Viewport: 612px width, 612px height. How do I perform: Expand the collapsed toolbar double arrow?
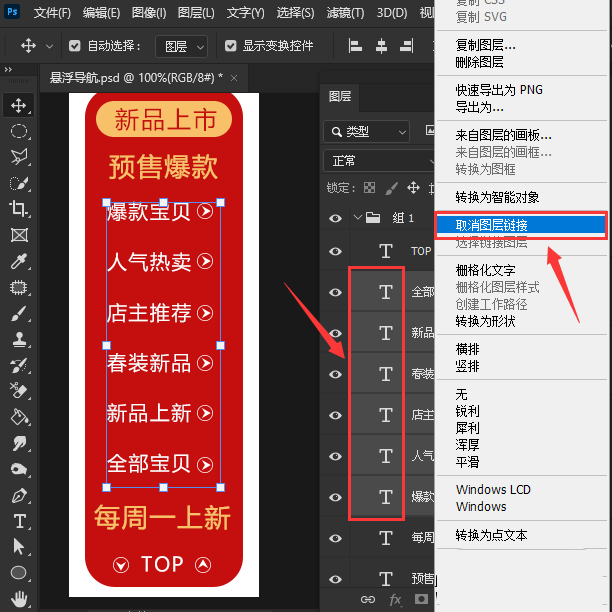8,69
